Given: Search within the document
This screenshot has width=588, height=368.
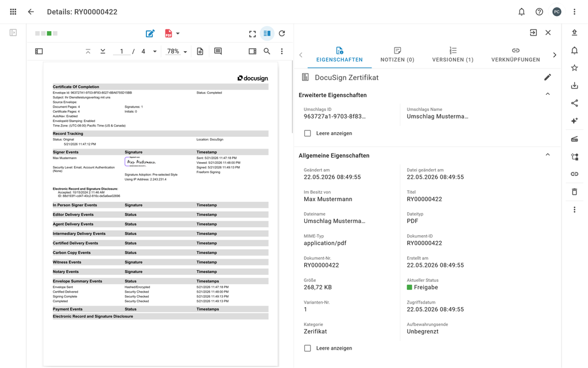Looking at the screenshot, I should tap(267, 51).
